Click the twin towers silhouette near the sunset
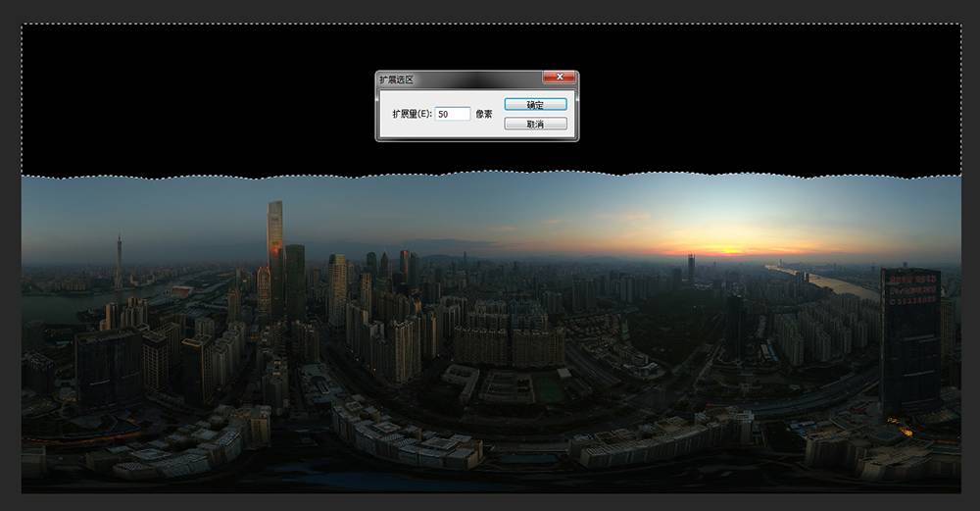The height and width of the screenshot is (511, 980). click(x=691, y=265)
